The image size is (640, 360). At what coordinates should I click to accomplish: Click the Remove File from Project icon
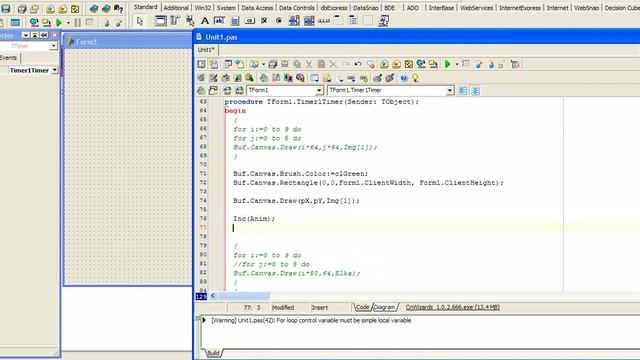[63, 9]
